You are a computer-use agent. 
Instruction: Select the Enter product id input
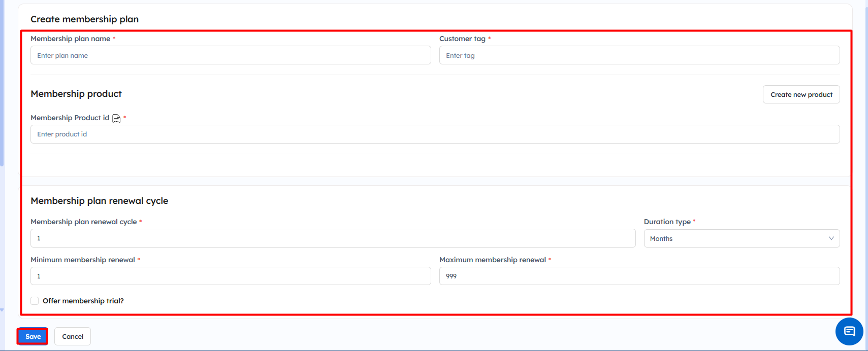435,134
